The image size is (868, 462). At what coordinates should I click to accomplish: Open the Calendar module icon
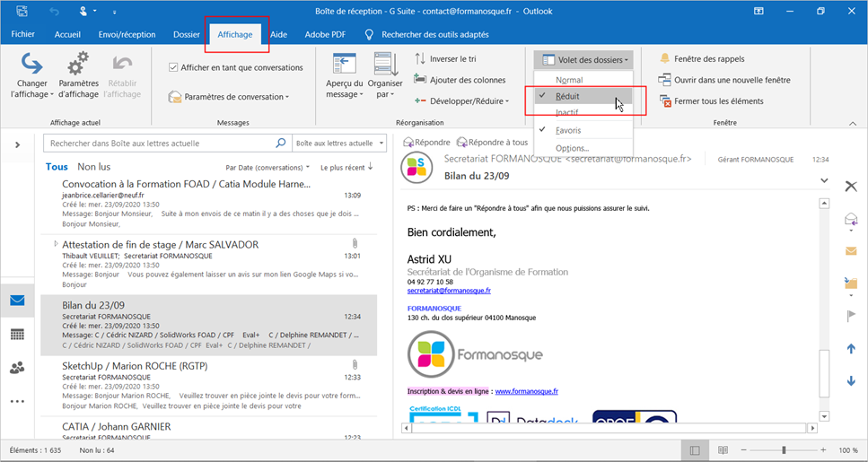(x=17, y=335)
